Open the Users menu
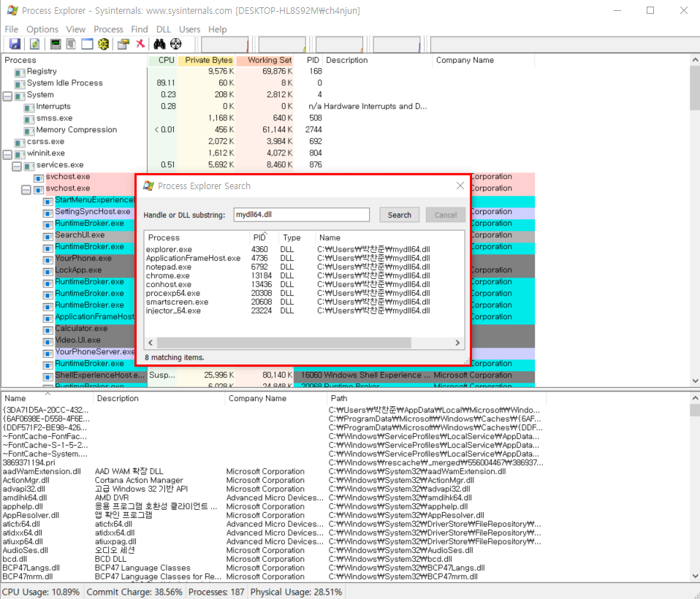Viewport: 700px width, 599px height. click(190, 29)
